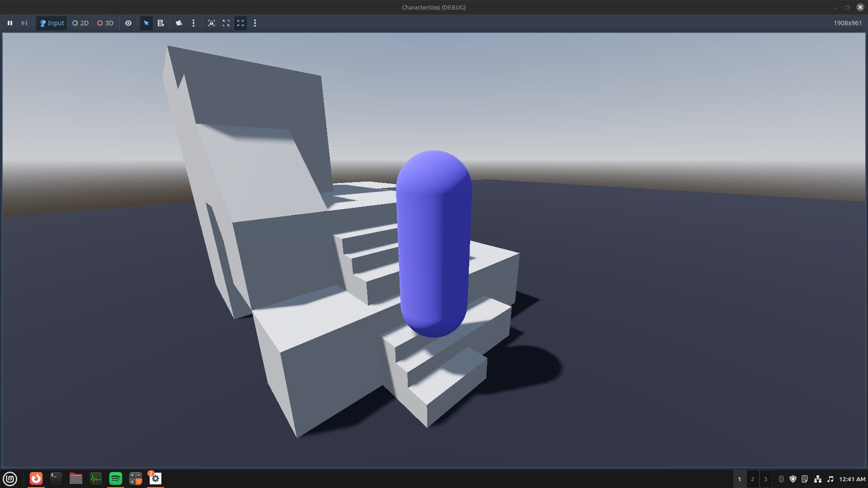Open camera override options menu
This screenshot has height=488, width=868.
click(193, 23)
